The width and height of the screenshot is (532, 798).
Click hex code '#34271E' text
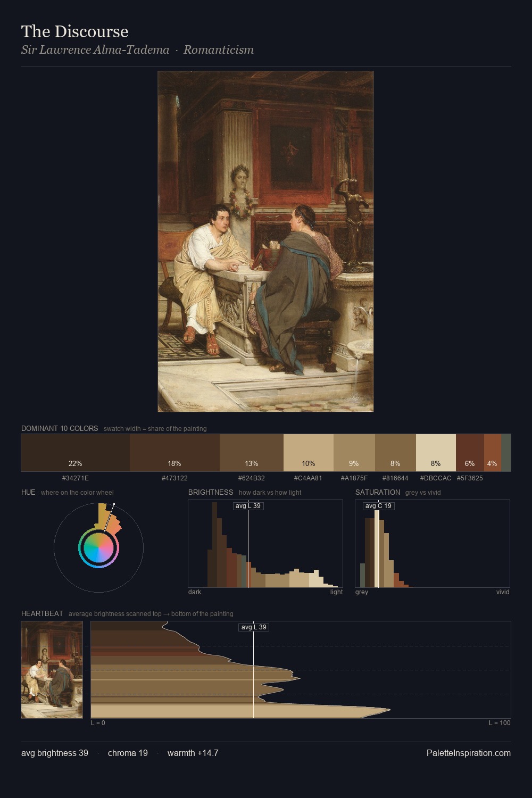tap(76, 478)
